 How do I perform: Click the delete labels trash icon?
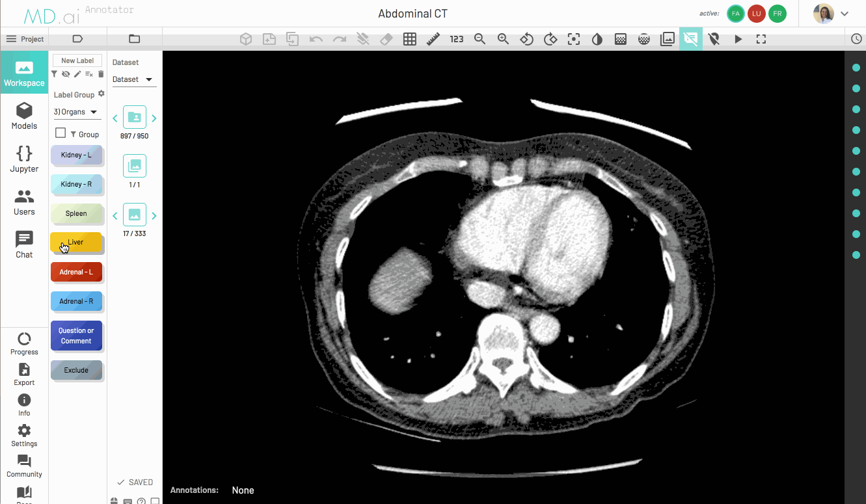(x=101, y=74)
